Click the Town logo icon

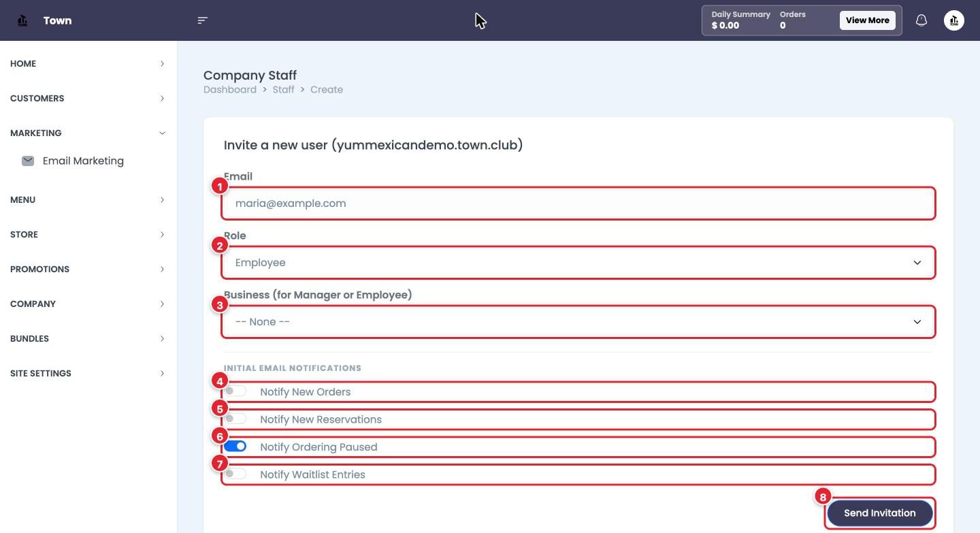coord(22,20)
